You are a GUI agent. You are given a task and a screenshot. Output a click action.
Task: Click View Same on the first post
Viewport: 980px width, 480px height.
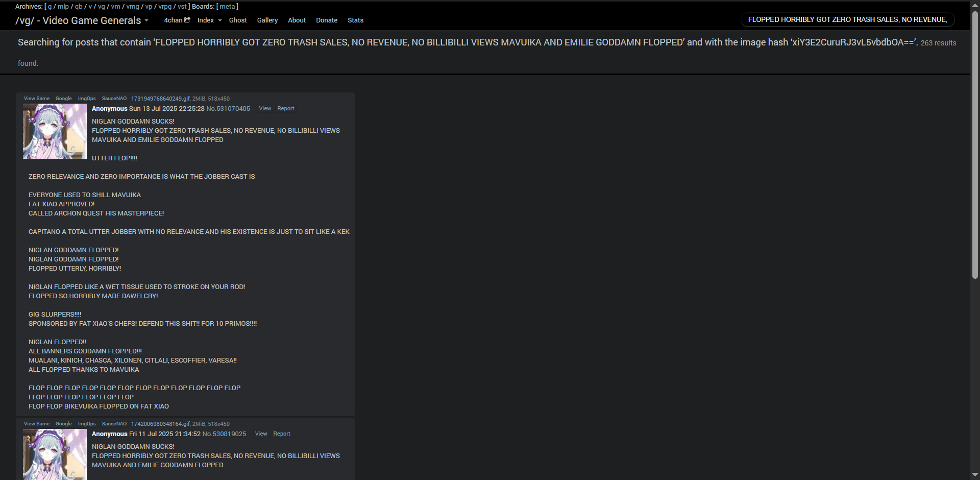(x=37, y=99)
